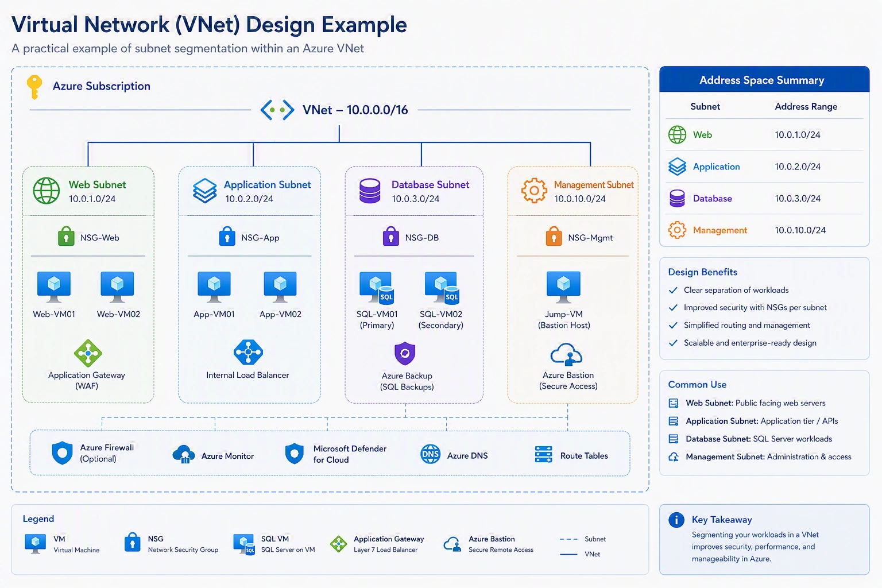Select the Web-VM02 virtual machine icon
The width and height of the screenshot is (882, 588).
coord(117,287)
